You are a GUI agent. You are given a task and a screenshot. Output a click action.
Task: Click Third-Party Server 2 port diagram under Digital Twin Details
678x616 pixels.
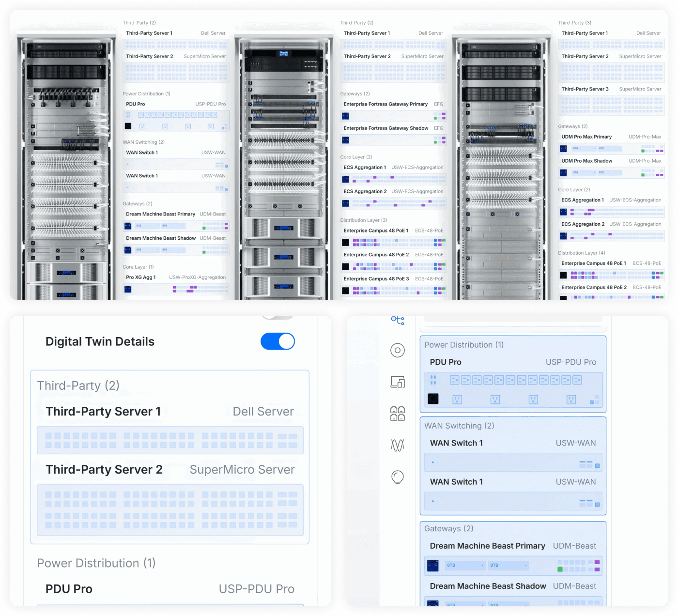(x=170, y=510)
